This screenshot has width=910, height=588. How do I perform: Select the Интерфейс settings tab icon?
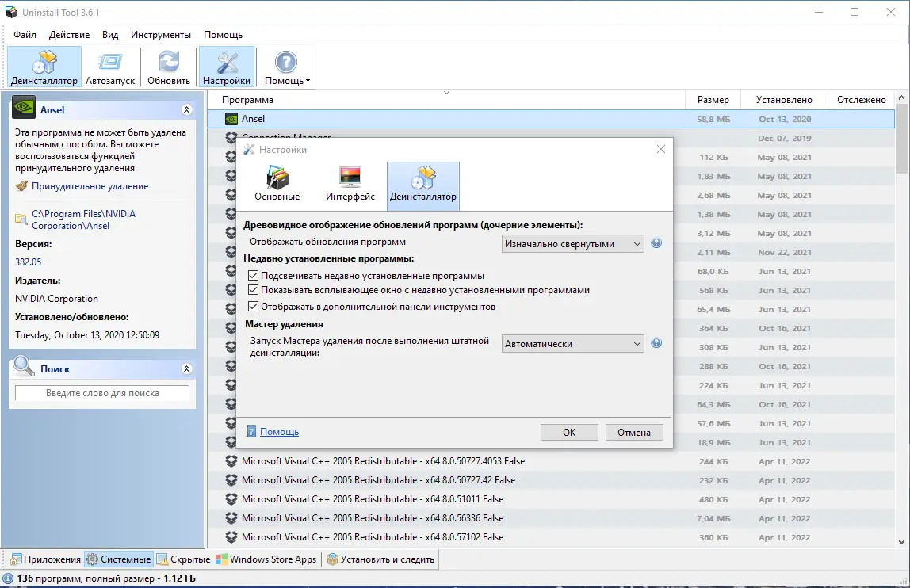pos(350,178)
